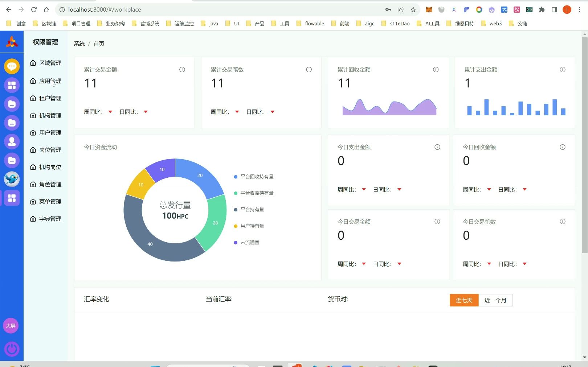The height and width of the screenshot is (367, 588).
Task: Click the colorful app logo in sidebar
Action: pos(12,42)
